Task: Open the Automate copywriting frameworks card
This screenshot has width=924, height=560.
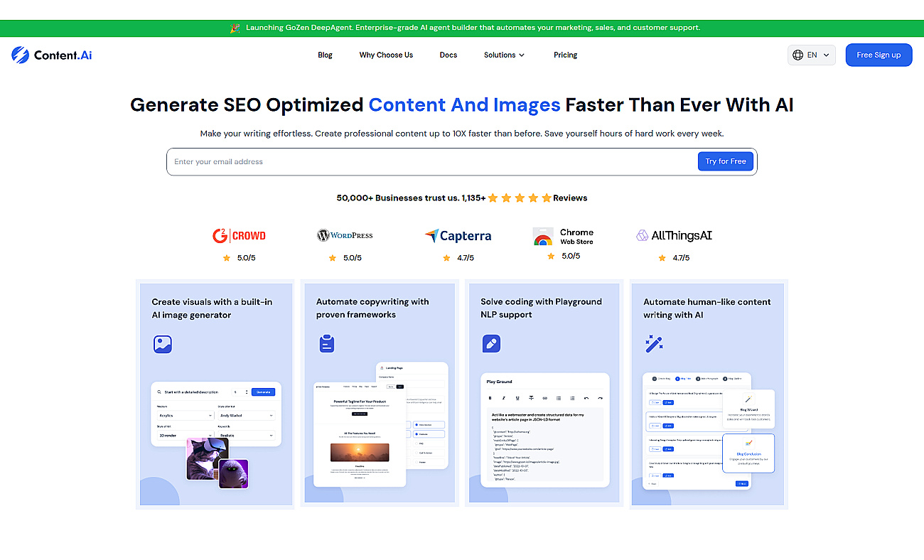Action: [380, 394]
